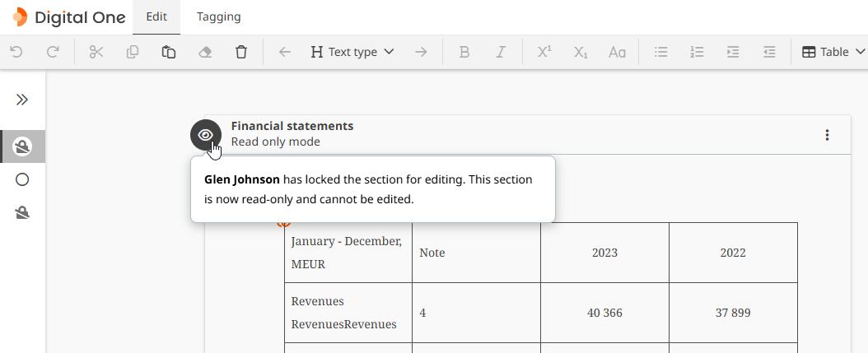The width and height of the screenshot is (868, 353).
Task: Click the trash delete icon
Action: click(x=241, y=52)
